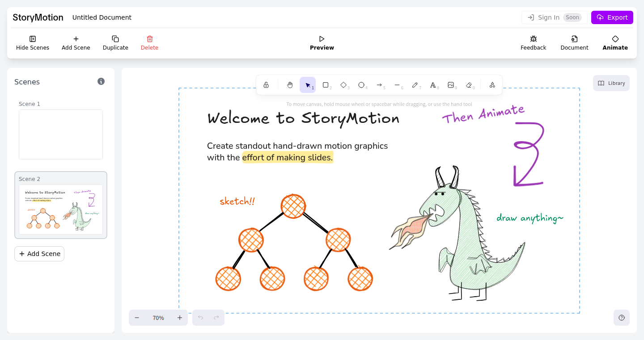This screenshot has width=644, height=340.
Task: Select the green 'draw anything~' text
Action: [x=530, y=218]
